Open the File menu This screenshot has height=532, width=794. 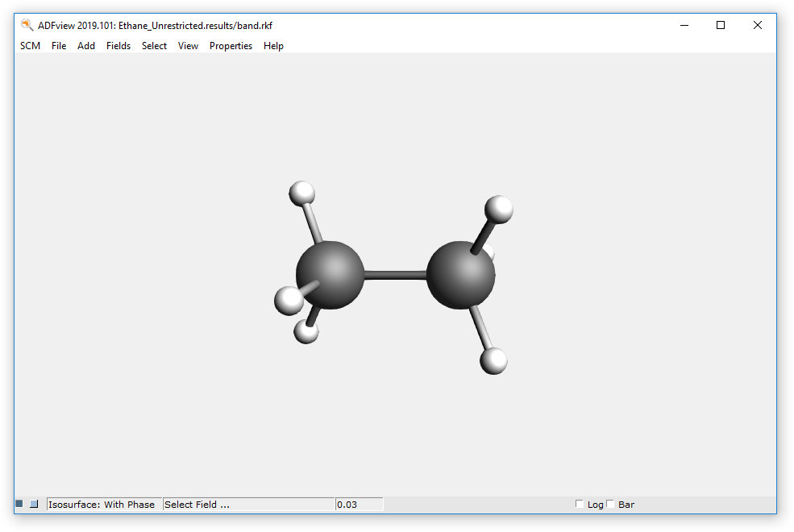click(x=59, y=46)
